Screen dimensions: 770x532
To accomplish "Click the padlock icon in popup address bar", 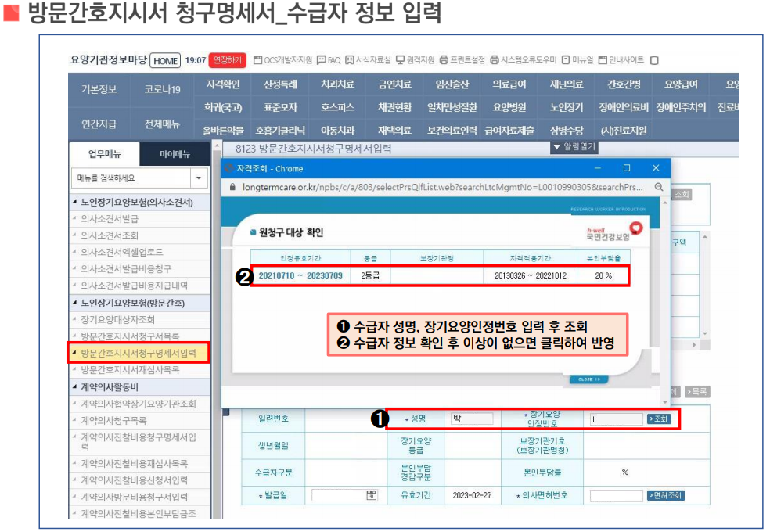I will pyautogui.click(x=232, y=187).
